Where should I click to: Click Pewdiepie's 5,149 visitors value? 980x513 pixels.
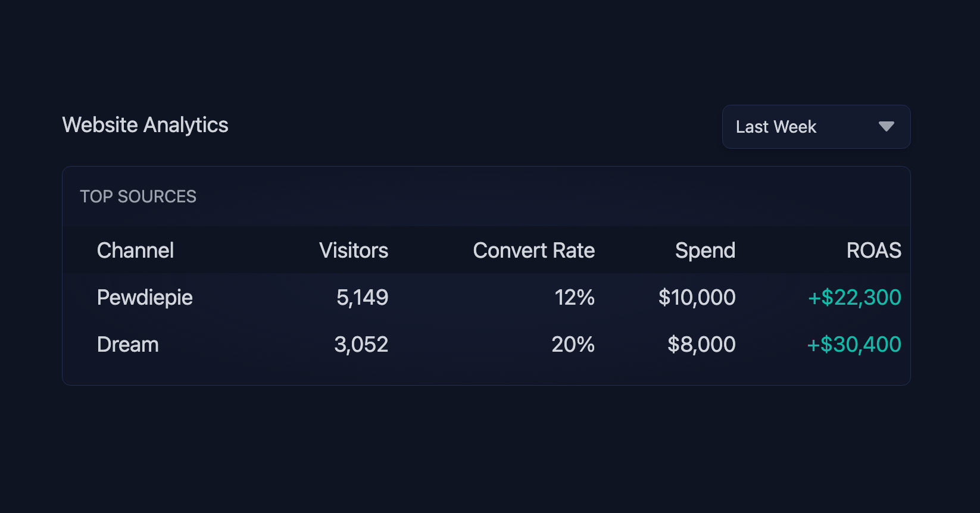(x=362, y=298)
